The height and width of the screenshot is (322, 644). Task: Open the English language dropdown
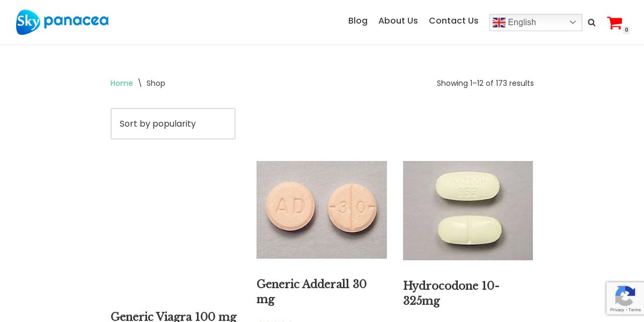(x=536, y=23)
